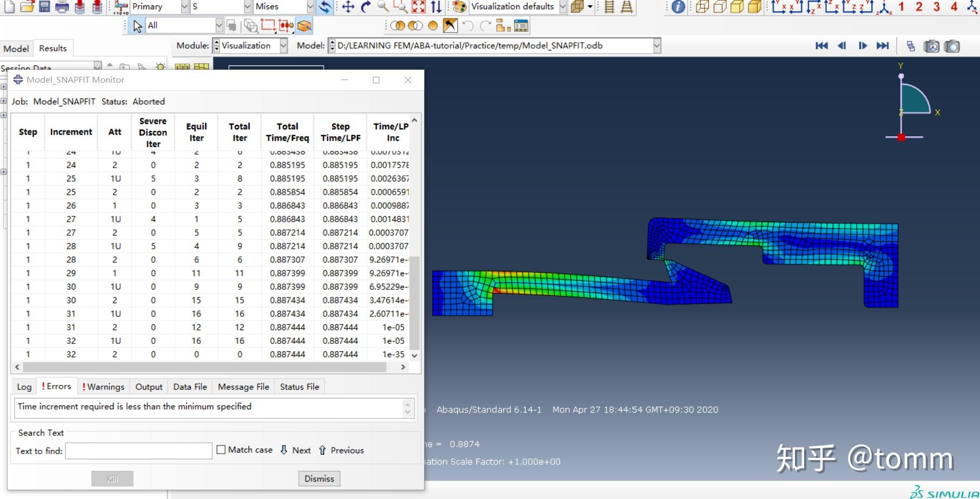Viewport: 980px width, 499px height.
Task: Select the Rotate view tool
Action: click(x=366, y=6)
